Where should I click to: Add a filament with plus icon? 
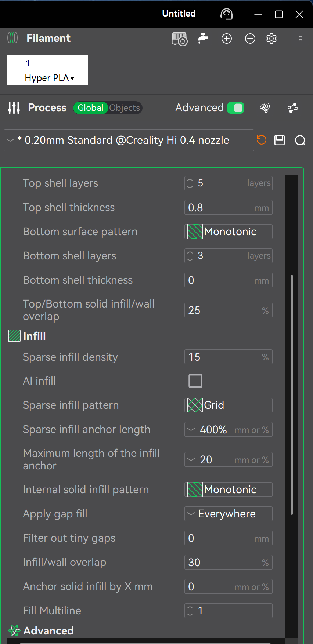[227, 39]
